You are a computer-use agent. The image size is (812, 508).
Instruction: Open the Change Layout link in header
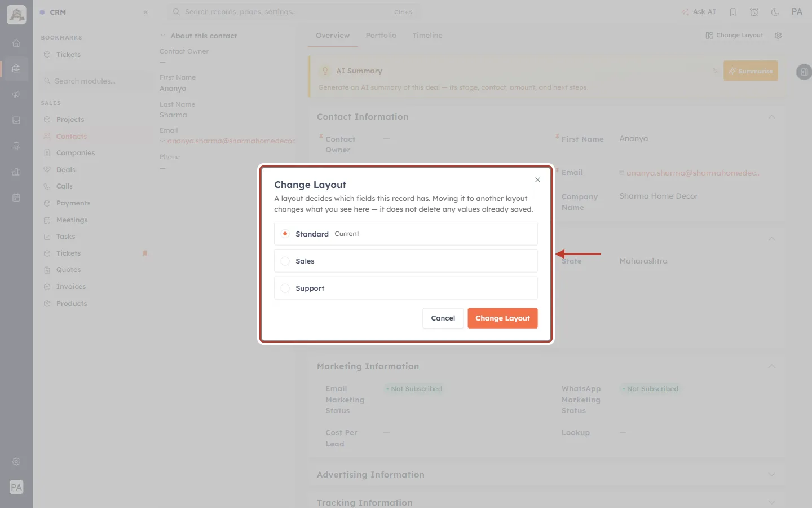tap(734, 36)
